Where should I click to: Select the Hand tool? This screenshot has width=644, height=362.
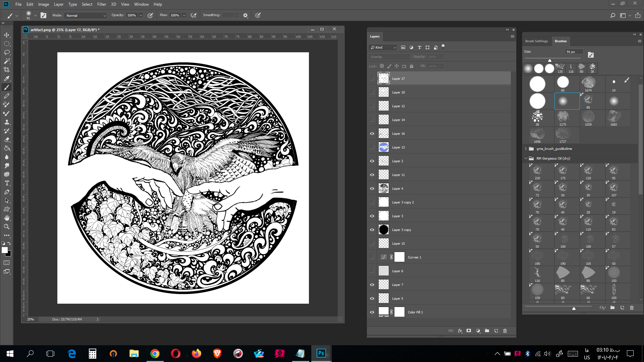7,218
